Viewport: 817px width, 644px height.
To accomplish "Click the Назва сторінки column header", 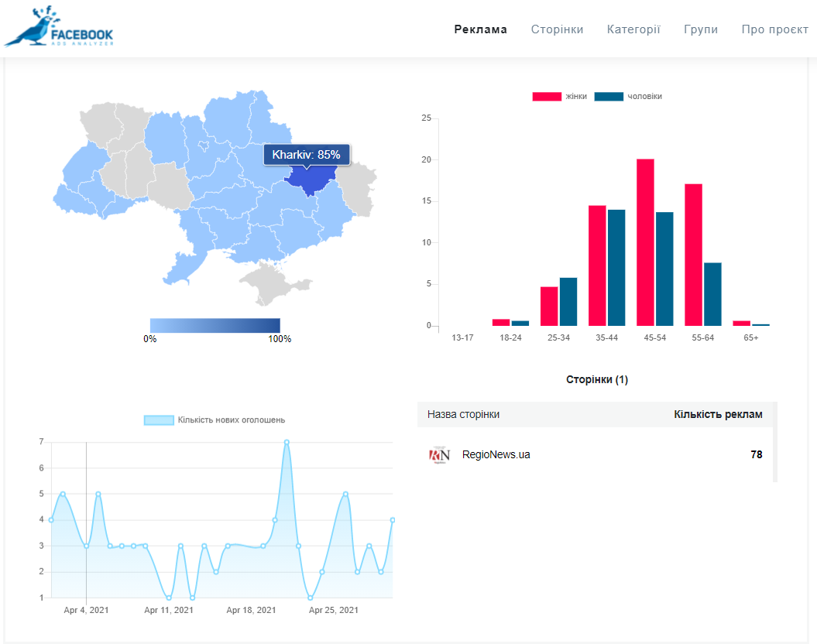I will click(463, 414).
